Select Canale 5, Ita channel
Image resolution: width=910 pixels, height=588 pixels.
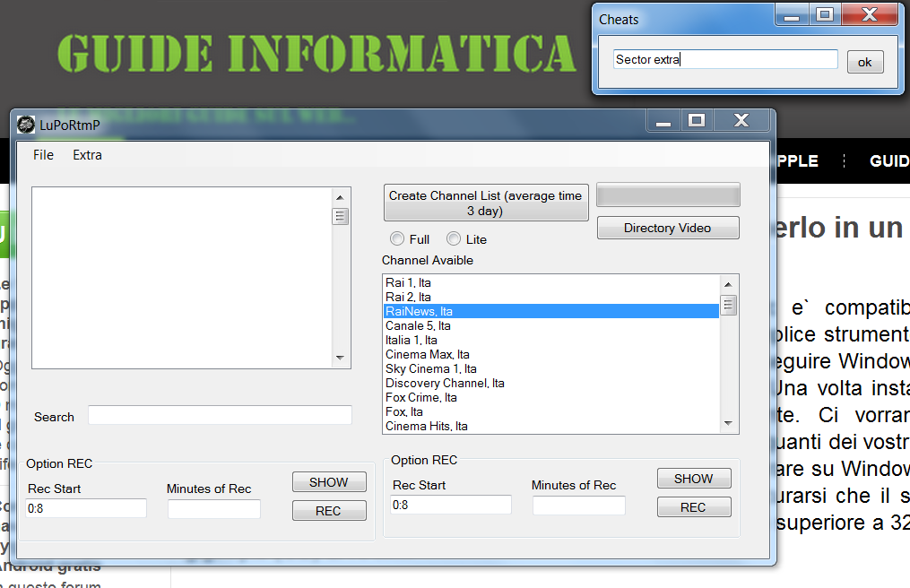click(551, 325)
